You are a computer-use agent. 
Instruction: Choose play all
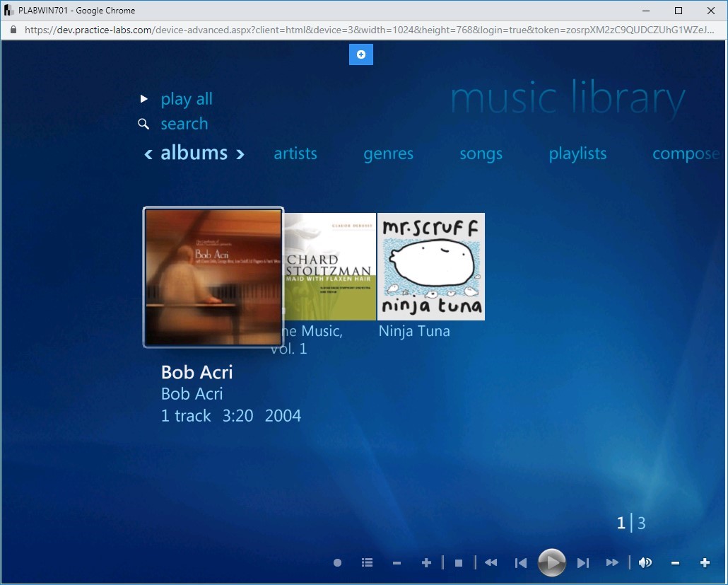coord(186,99)
